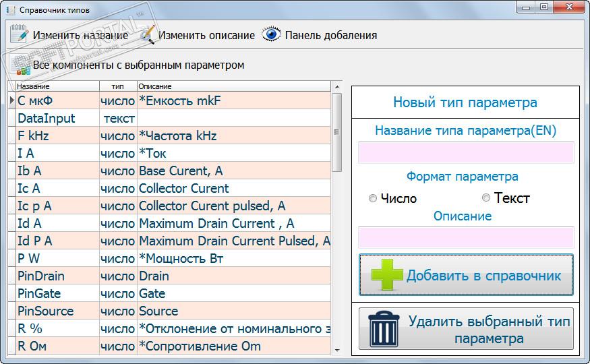This screenshot has height=364, width=590.
Task: Close the Справочник типов window
Action: (569, 7)
